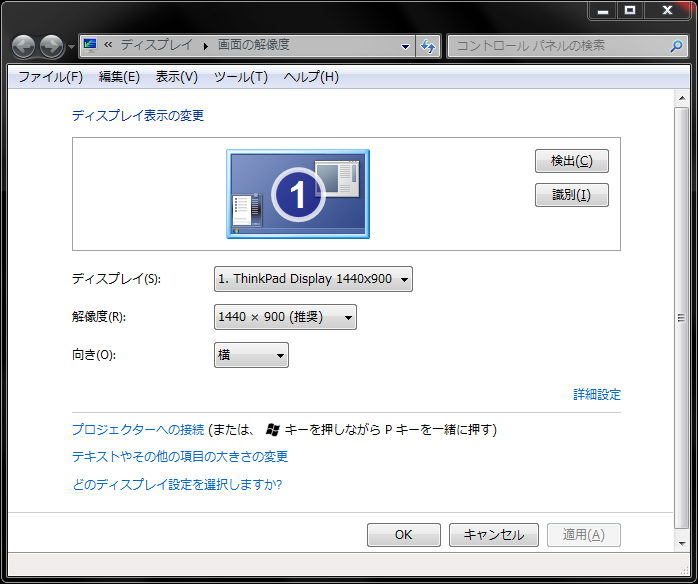Close the window with the X button
The height and width of the screenshot is (584, 698).
click(x=666, y=11)
